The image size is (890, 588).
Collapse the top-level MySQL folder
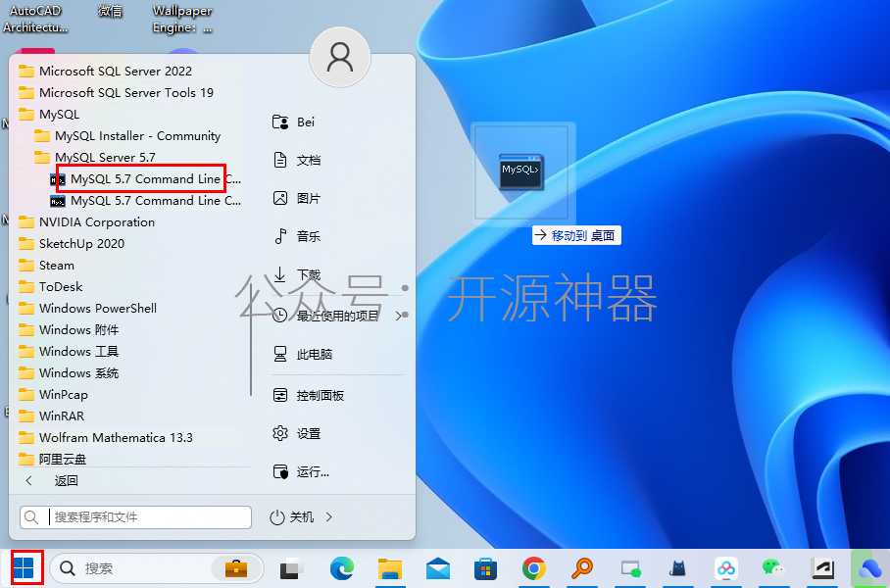[49, 114]
